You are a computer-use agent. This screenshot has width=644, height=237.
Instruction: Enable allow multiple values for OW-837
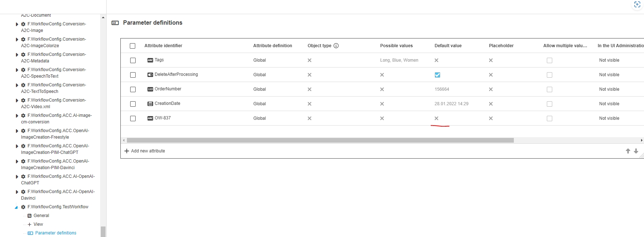click(x=549, y=118)
